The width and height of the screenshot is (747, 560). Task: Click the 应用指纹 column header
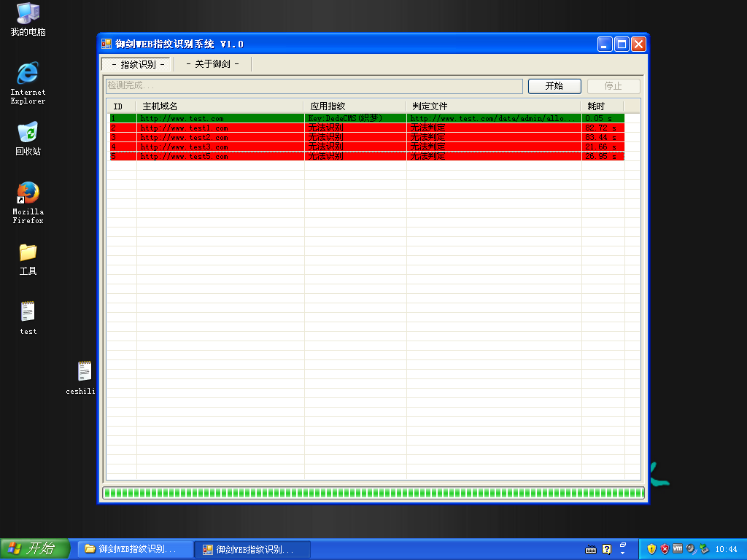(x=355, y=106)
